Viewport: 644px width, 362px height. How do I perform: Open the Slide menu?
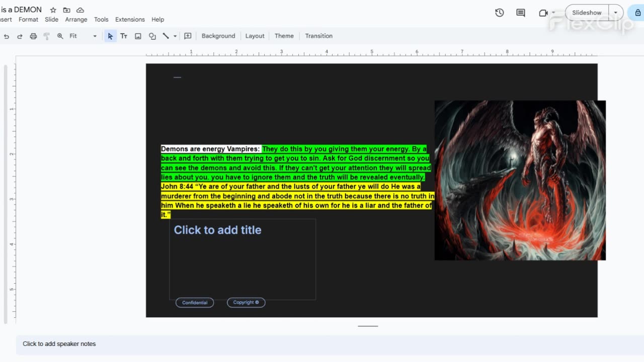click(51, 20)
